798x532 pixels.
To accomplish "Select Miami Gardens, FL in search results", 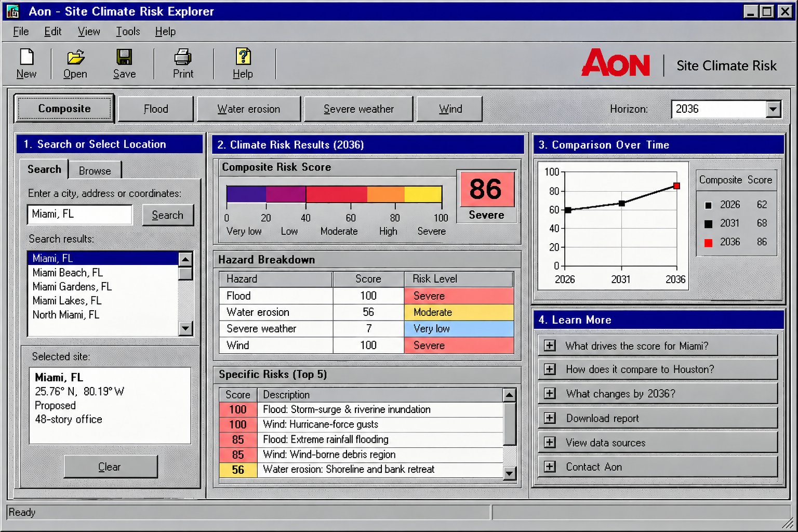I will (x=103, y=286).
